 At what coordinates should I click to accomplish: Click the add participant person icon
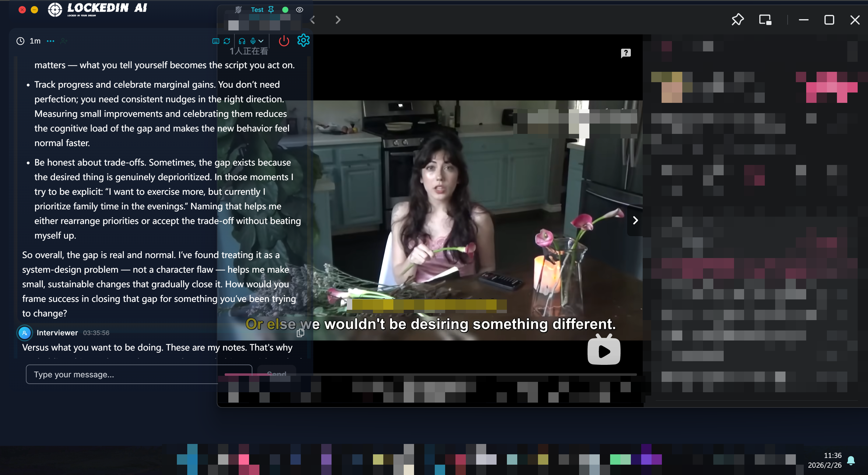[x=63, y=41]
